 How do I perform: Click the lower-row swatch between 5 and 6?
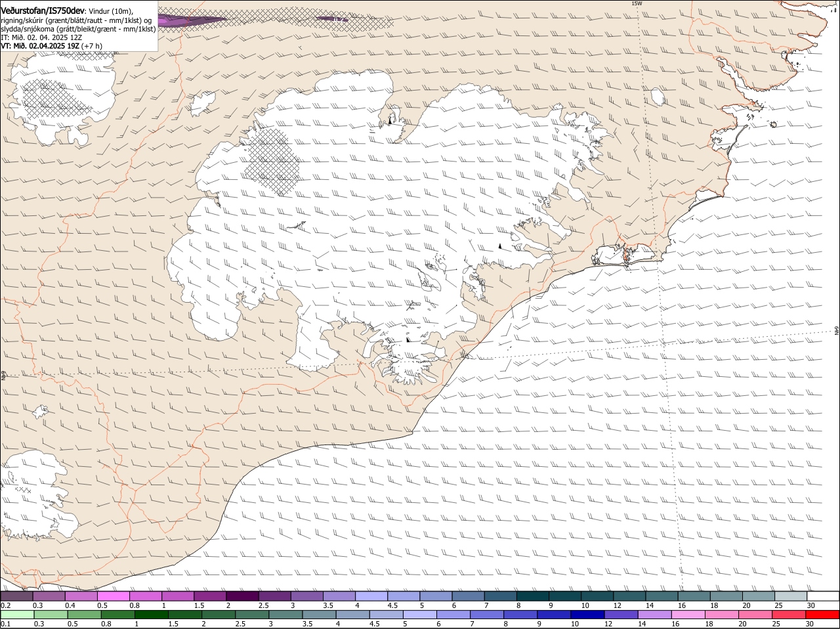(419, 615)
